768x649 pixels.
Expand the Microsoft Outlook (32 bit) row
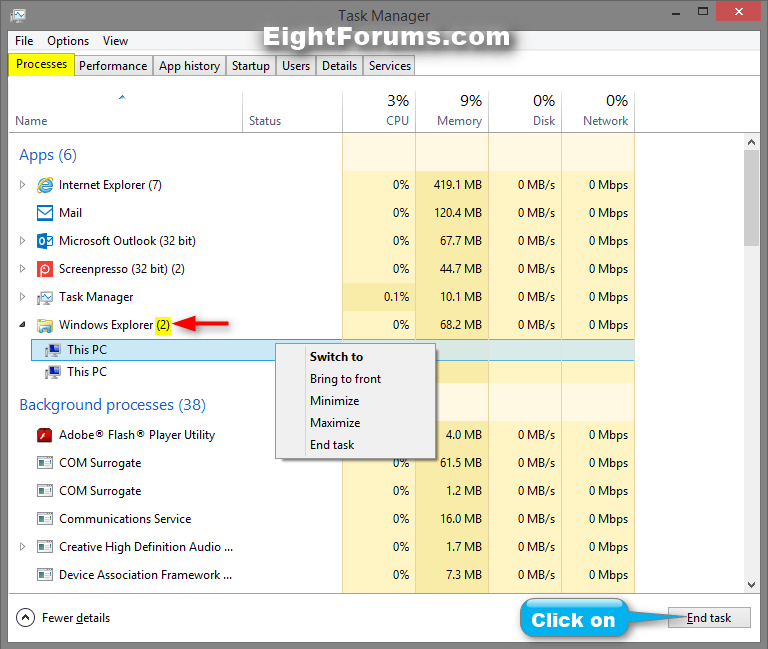point(22,240)
